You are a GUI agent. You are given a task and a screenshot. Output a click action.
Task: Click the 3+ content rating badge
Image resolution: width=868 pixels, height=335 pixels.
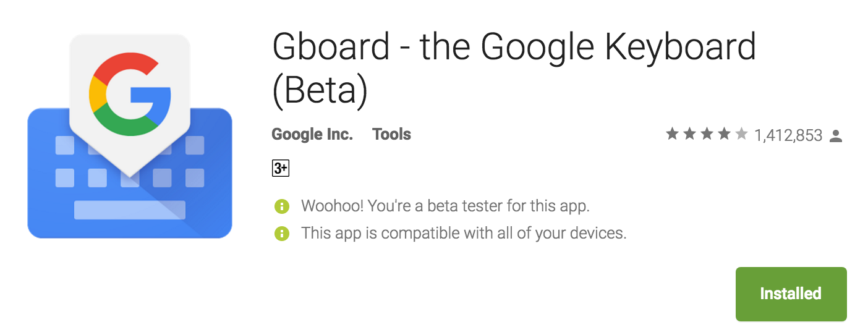(281, 168)
